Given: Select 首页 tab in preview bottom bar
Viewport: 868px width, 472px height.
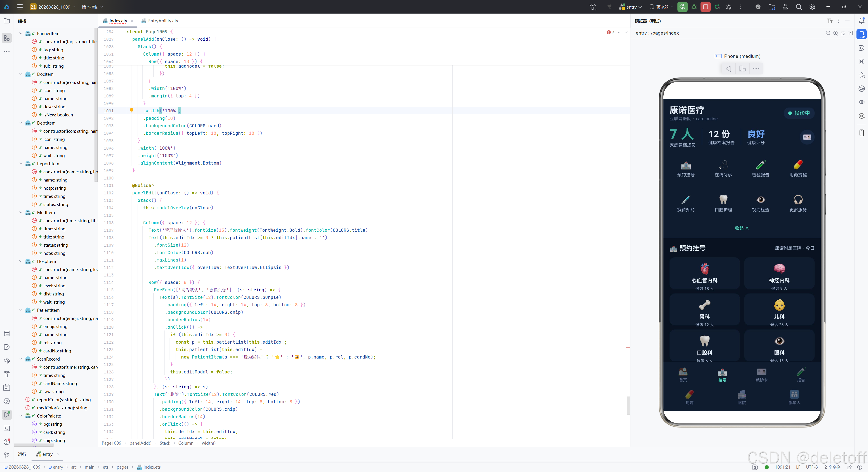Looking at the screenshot, I should [x=683, y=375].
